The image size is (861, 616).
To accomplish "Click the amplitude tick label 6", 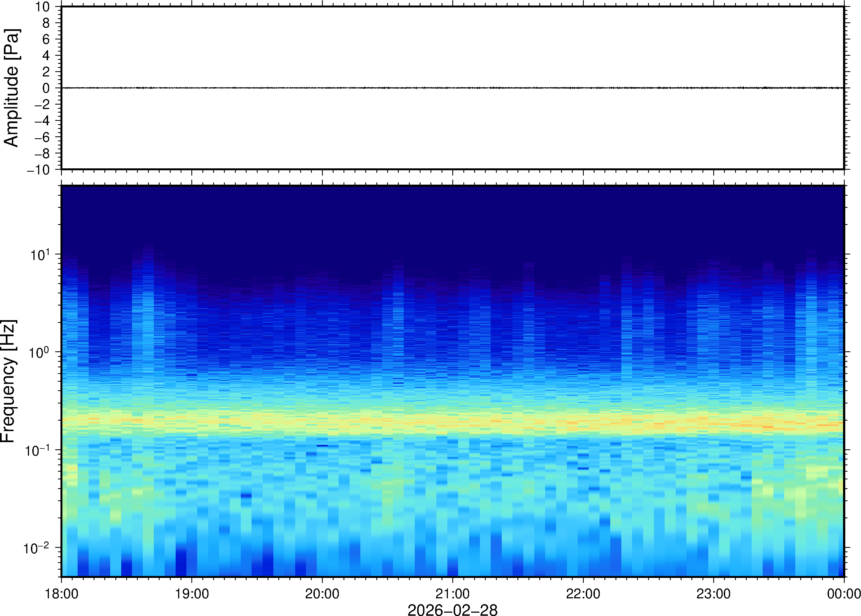I will [x=46, y=39].
